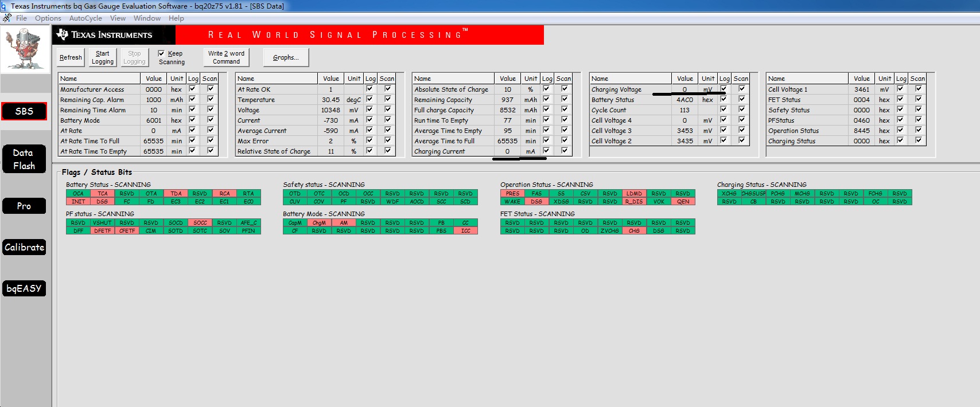Toggle Scan checkbox for Remaining Cap. Alarm
The height and width of the screenshot is (407, 980).
tap(211, 99)
